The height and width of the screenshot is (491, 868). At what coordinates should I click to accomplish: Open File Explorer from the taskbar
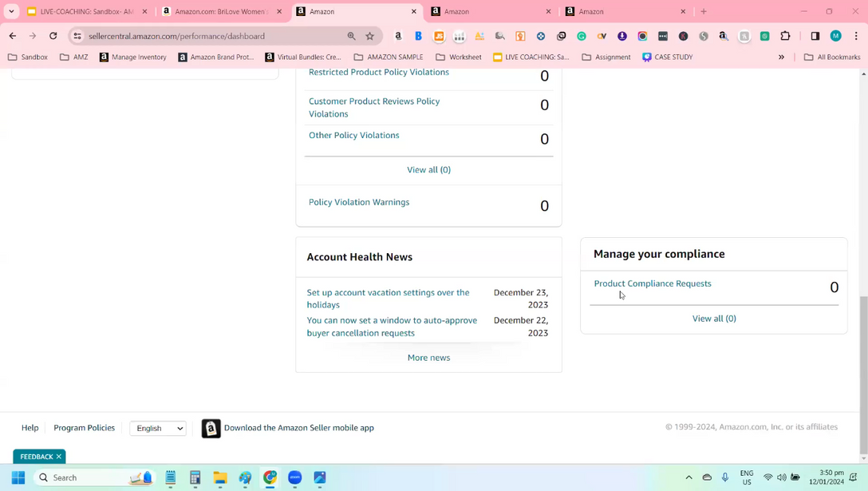tap(219, 477)
